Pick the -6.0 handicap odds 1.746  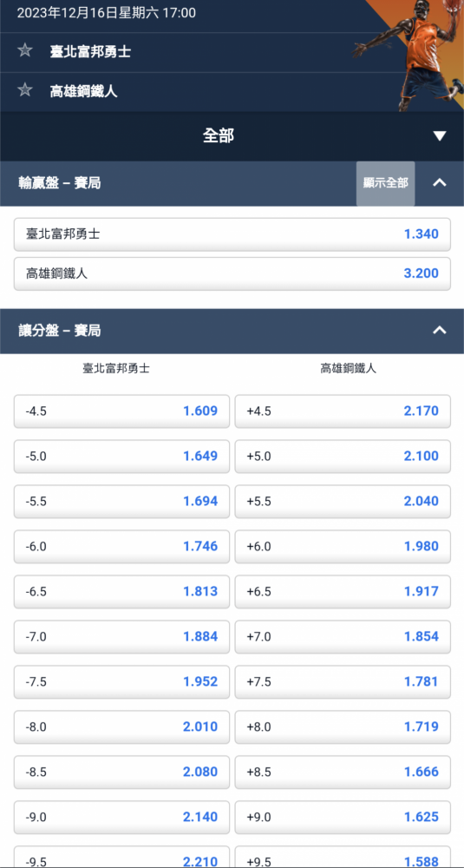121,546
